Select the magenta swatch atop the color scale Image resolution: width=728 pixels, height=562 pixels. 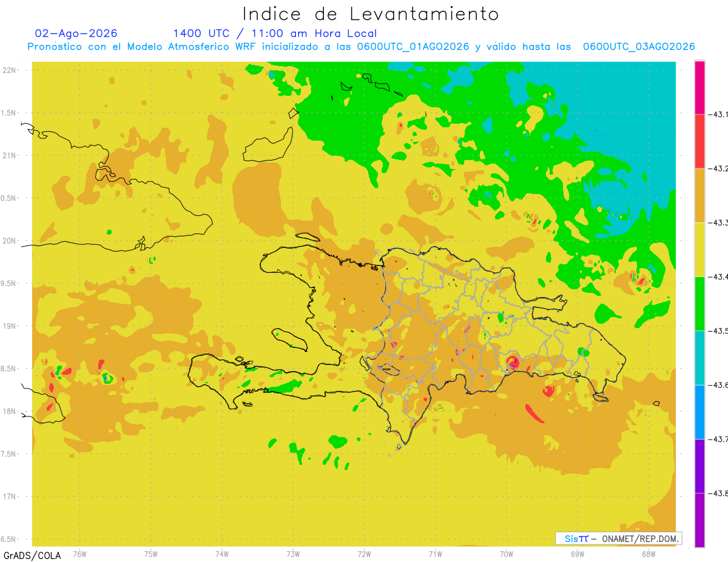(699, 87)
